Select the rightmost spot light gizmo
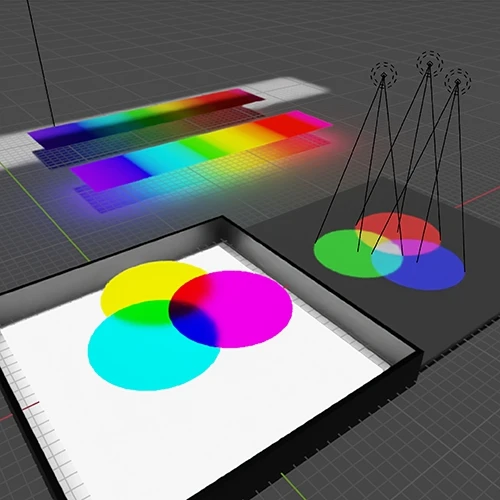500x500 pixels. 457,81
